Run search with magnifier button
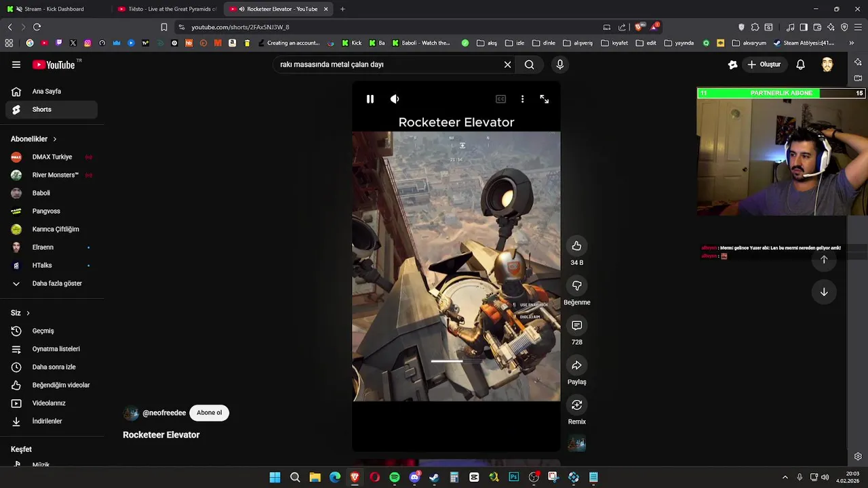The image size is (868, 488). coord(529,64)
